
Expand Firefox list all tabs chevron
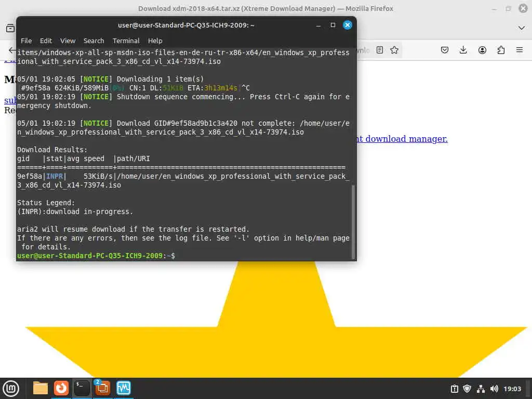(x=522, y=28)
